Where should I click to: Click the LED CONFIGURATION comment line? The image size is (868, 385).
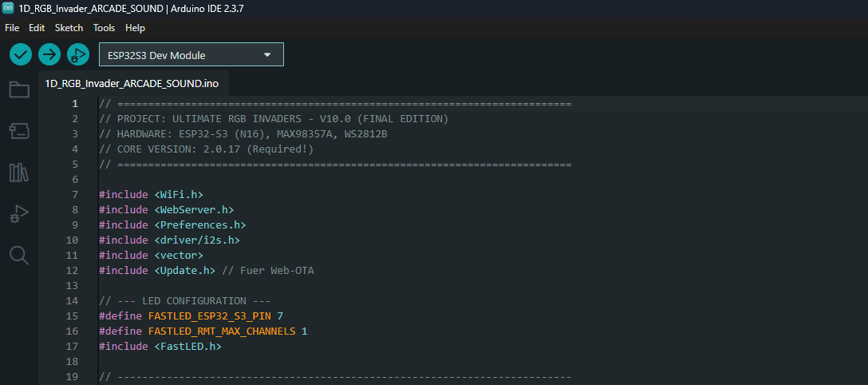click(x=185, y=301)
